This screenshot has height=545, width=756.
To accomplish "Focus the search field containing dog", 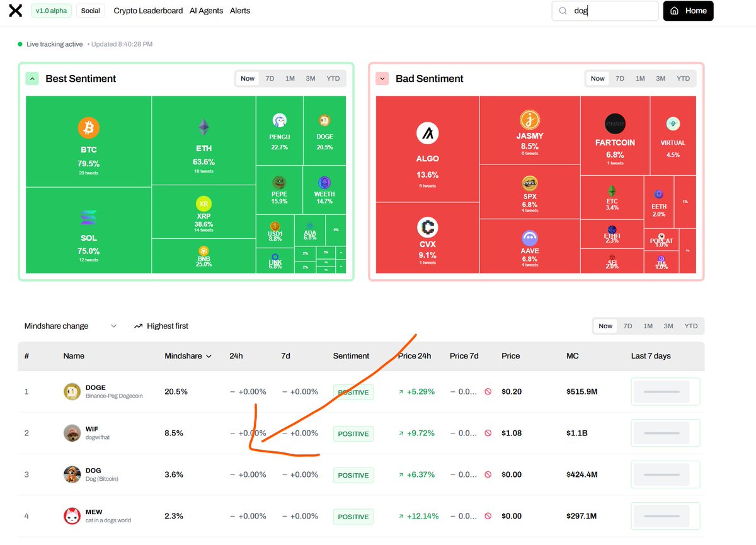I will 605,11.
